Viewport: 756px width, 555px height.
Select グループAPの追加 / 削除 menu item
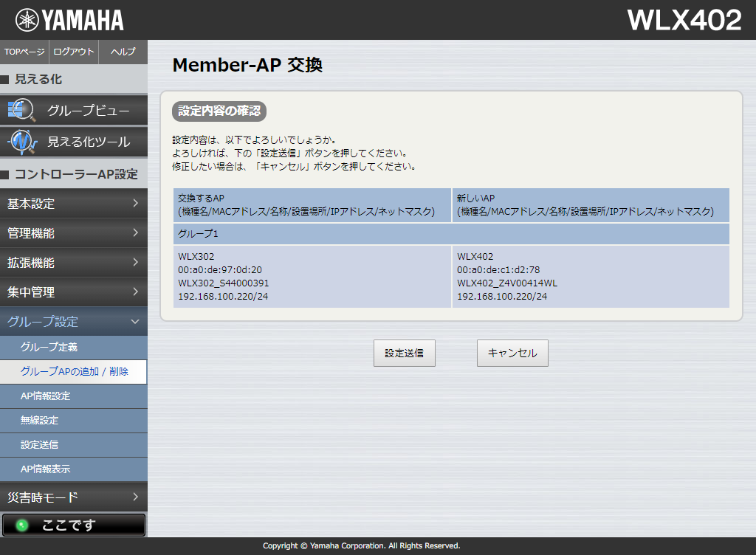coord(74,371)
